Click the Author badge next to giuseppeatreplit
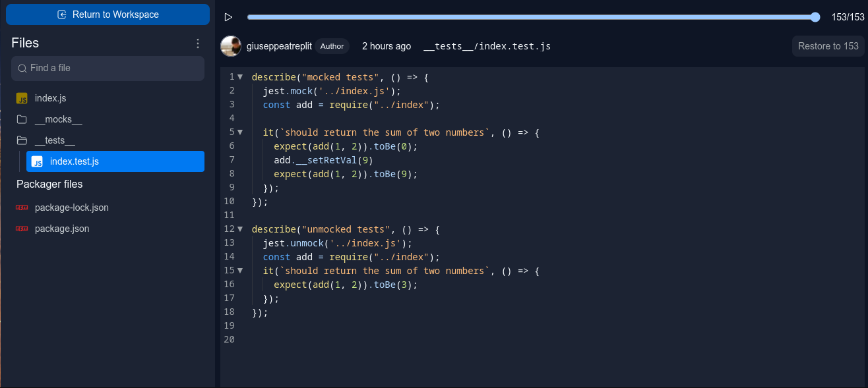 coord(332,46)
